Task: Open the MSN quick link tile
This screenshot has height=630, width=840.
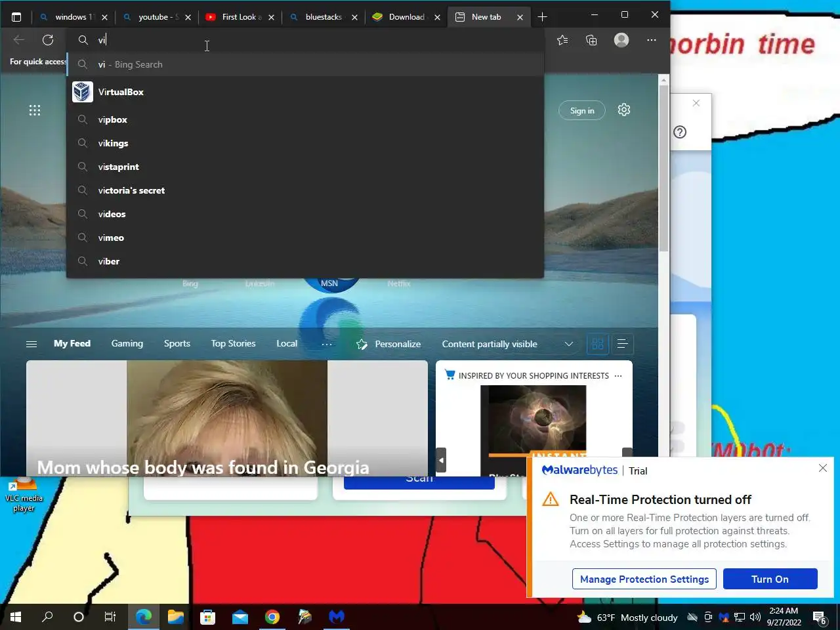Action: (x=329, y=283)
